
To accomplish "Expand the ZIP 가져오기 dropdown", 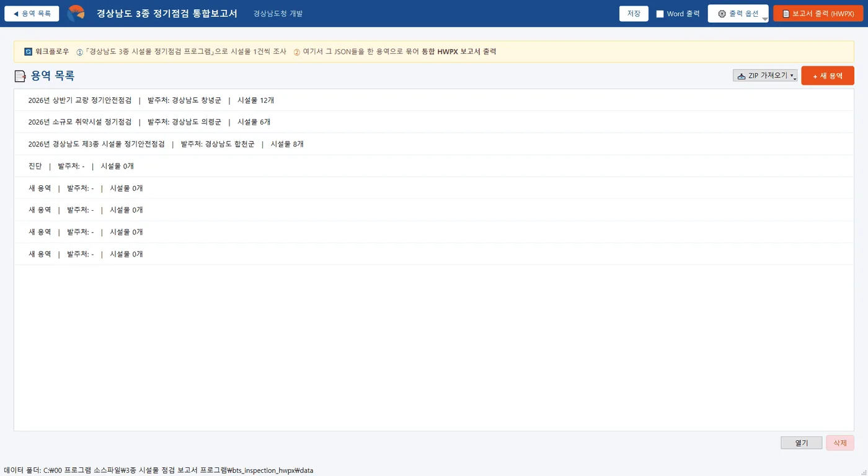I will tap(765, 76).
